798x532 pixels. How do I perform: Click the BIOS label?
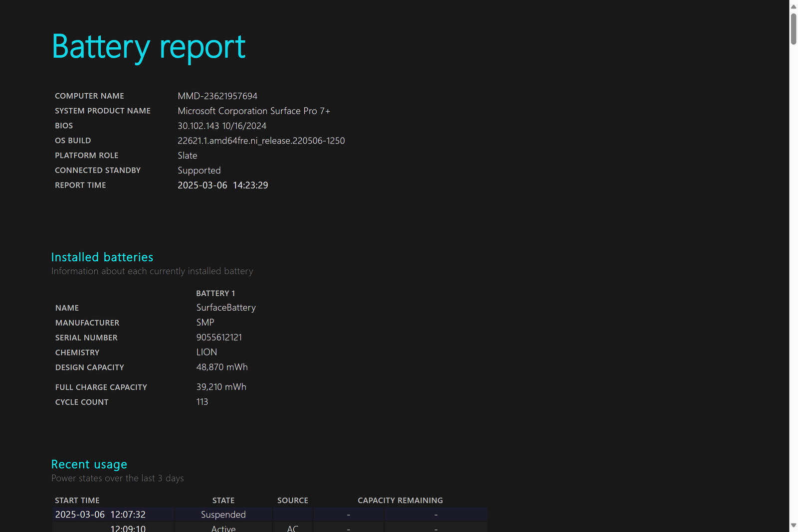point(64,126)
